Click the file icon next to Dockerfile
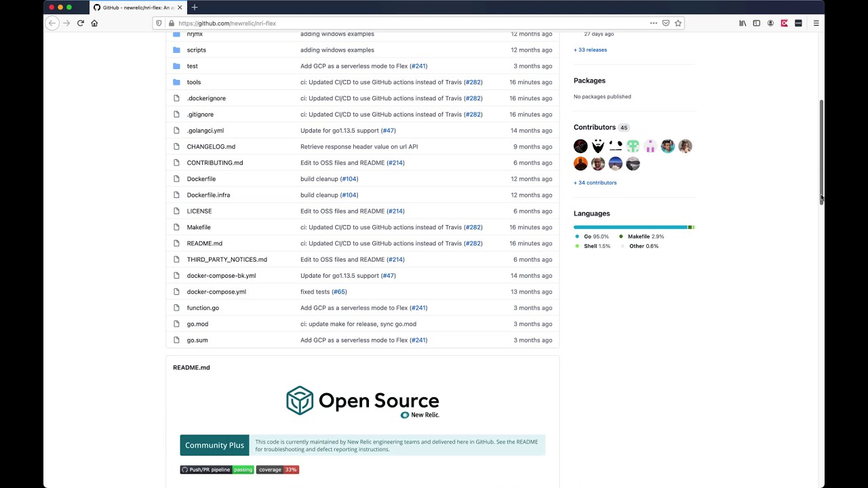The width and height of the screenshot is (868, 488). (176, 179)
